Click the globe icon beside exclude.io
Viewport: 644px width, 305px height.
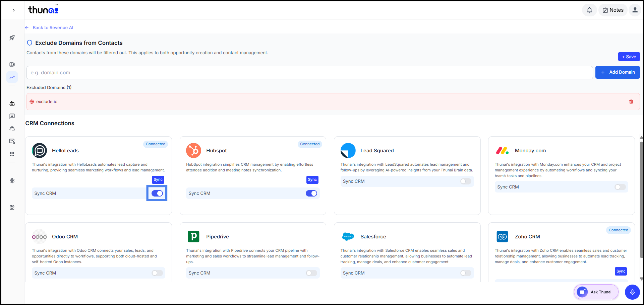pos(32,102)
